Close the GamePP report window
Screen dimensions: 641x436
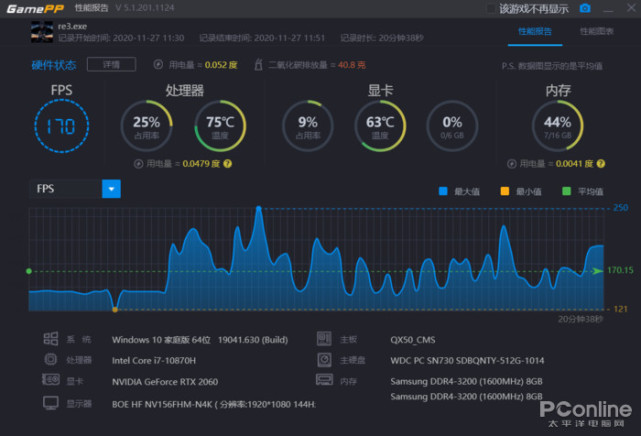[x=631, y=8]
